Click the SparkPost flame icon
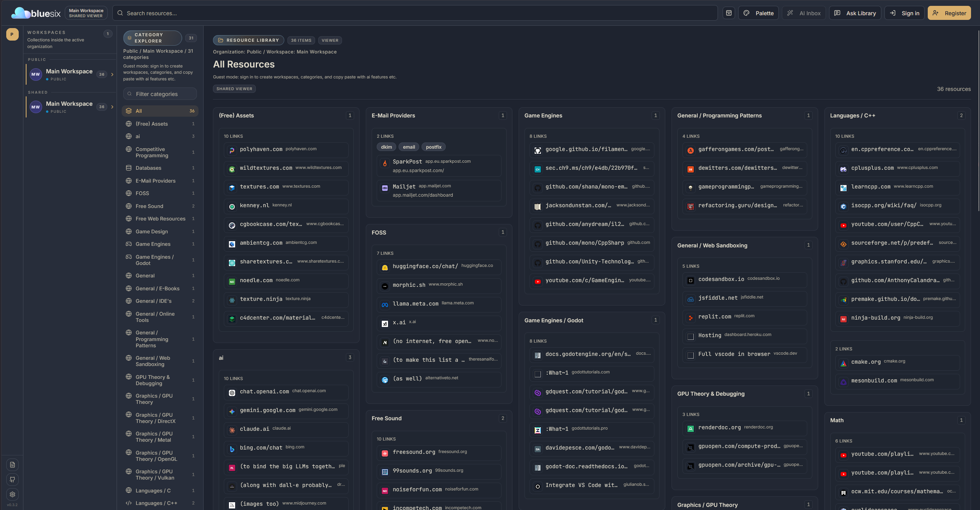 [385, 163]
